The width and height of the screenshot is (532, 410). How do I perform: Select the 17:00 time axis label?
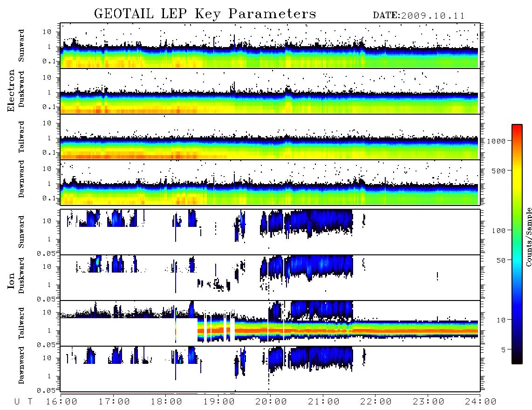pos(114,402)
